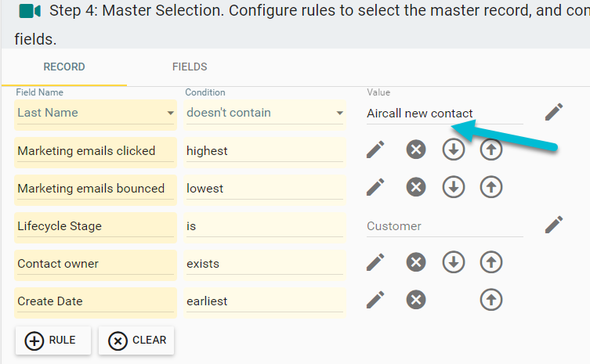
Task: Add a new rule with RULE button
Action: tap(53, 341)
